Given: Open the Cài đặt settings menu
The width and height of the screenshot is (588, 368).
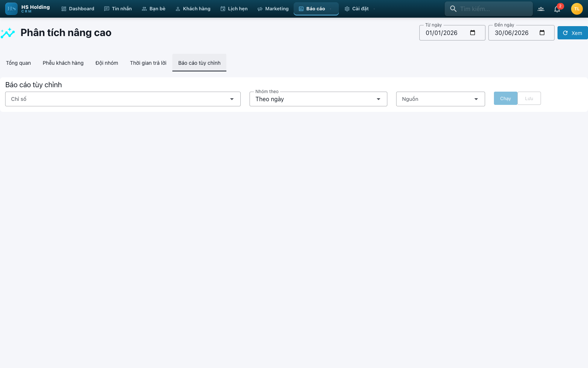Looking at the screenshot, I should [360, 9].
